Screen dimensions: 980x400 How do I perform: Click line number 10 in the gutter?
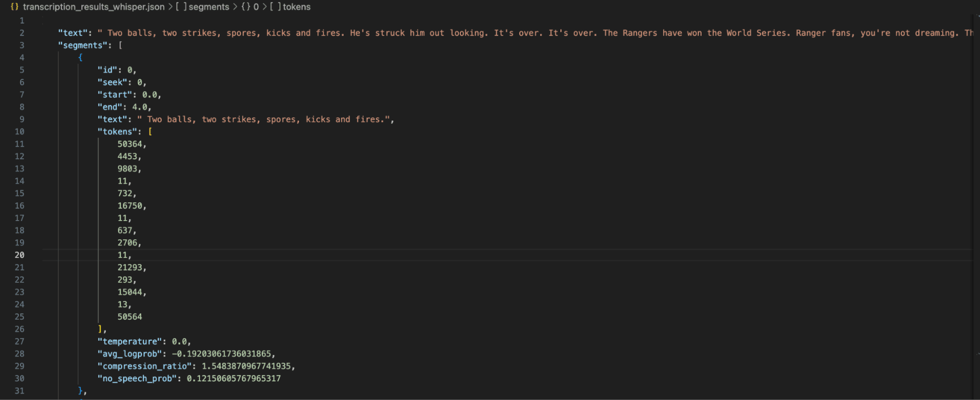(20, 131)
